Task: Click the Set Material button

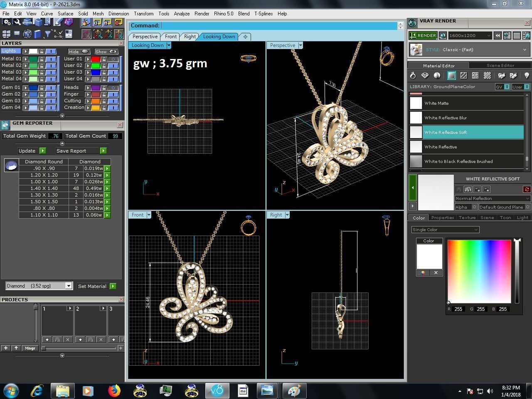Action: pos(96,286)
